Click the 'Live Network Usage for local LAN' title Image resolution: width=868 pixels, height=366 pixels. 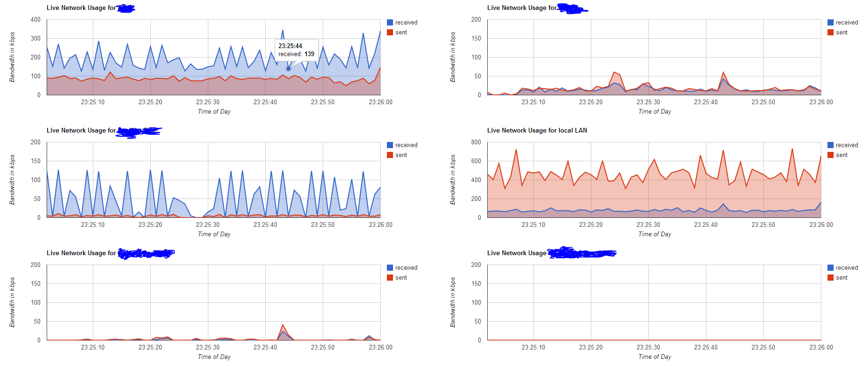(537, 130)
